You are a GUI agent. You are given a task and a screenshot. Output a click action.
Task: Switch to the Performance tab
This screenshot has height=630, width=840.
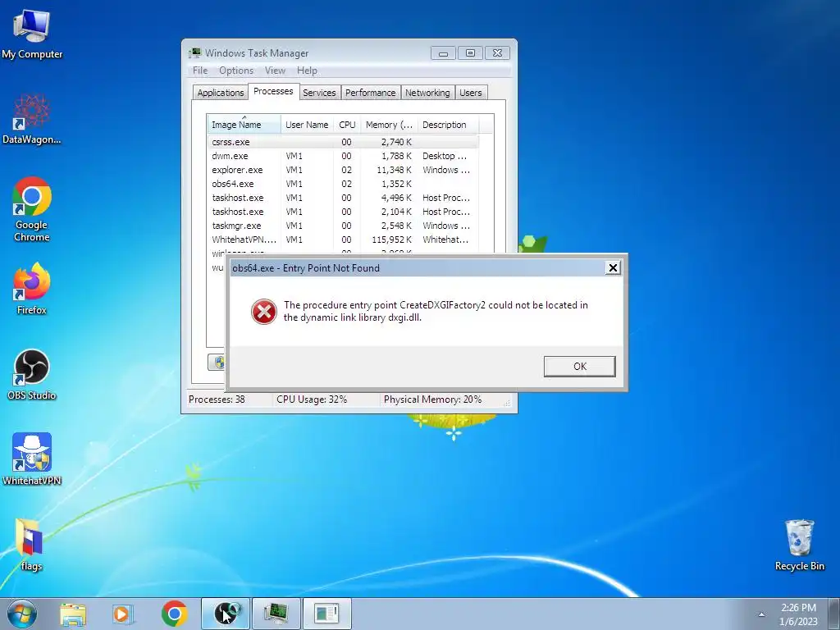pos(370,93)
